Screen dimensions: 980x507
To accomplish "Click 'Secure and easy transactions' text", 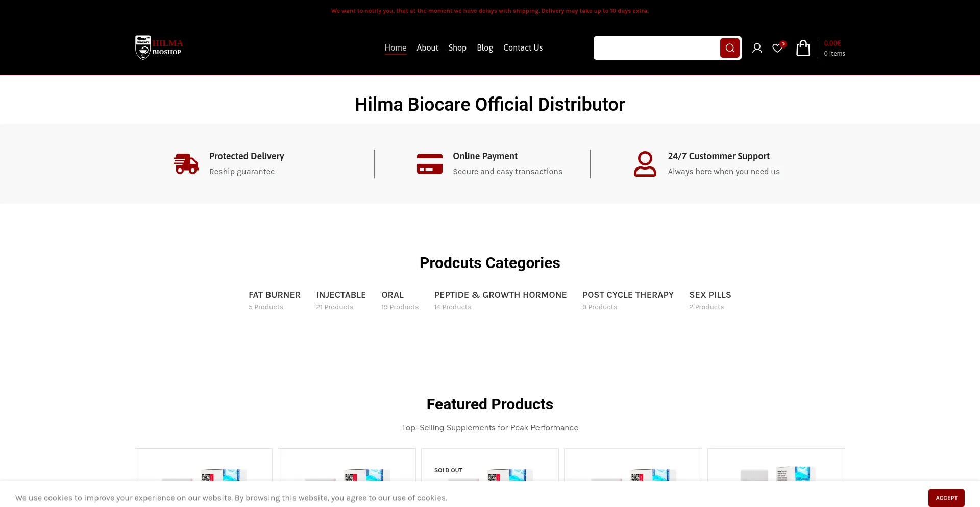I will click(508, 172).
